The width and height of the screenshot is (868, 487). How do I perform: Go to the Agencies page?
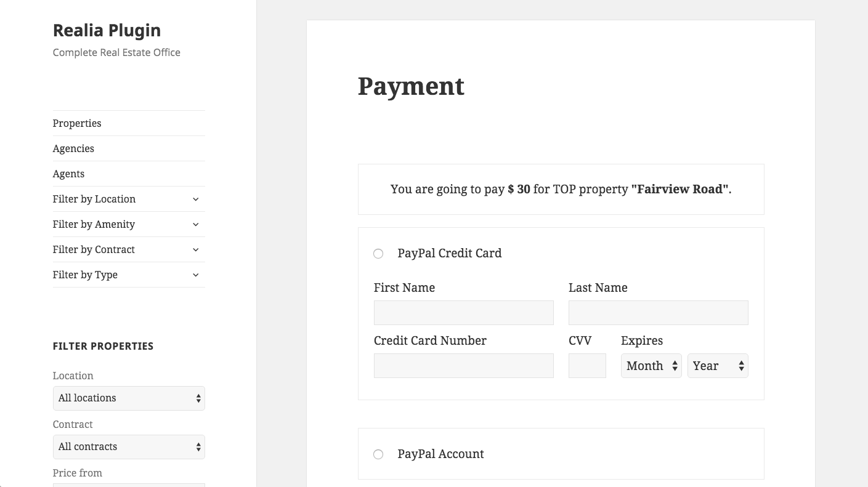click(x=73, y=148)
